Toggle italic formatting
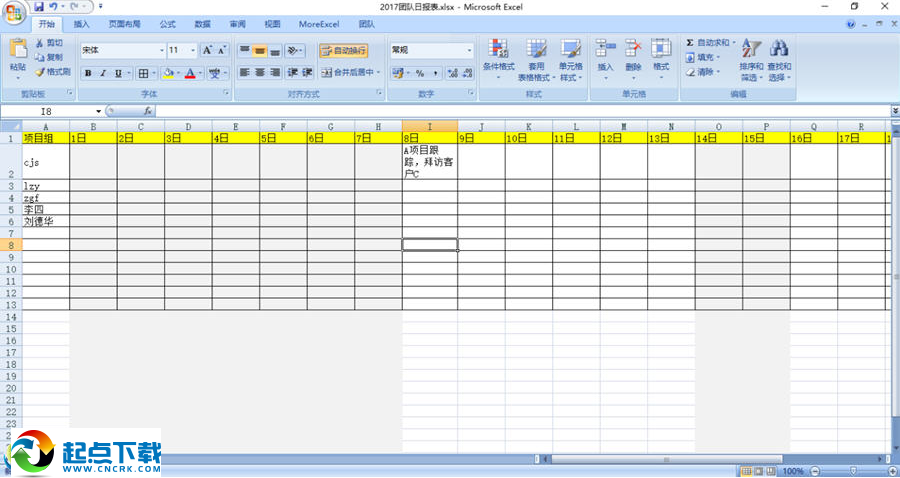The height and width of the screenshot is (478, 900). (103, 73)
